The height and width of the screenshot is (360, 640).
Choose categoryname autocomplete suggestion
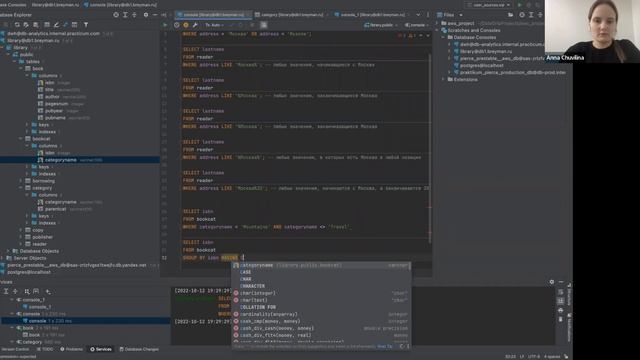(321, 265)
